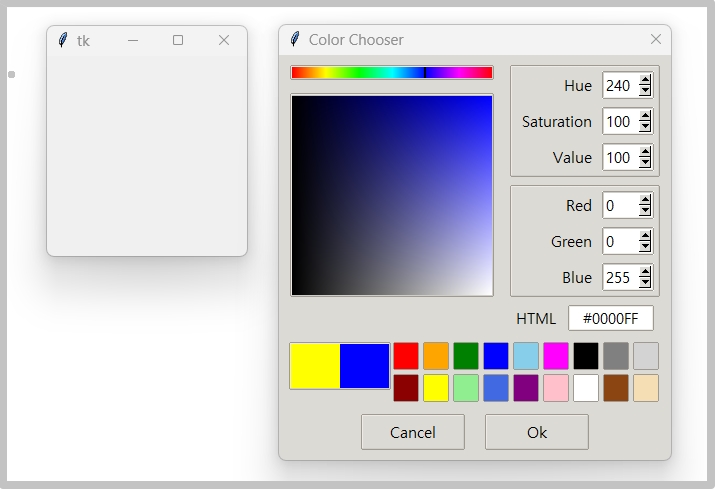Decrease Blue value with down arrow

pos(645,282)
